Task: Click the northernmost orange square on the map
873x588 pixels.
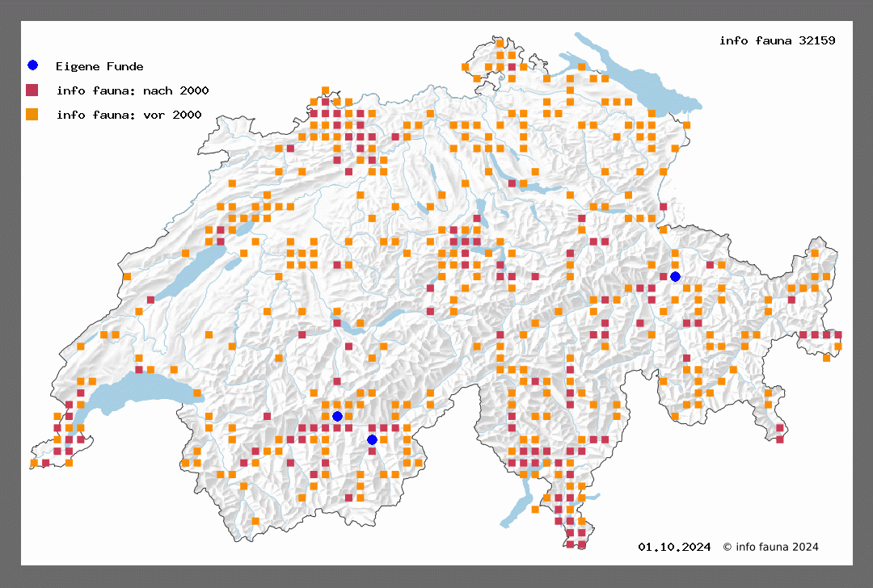Action: [x=500, y=43]
